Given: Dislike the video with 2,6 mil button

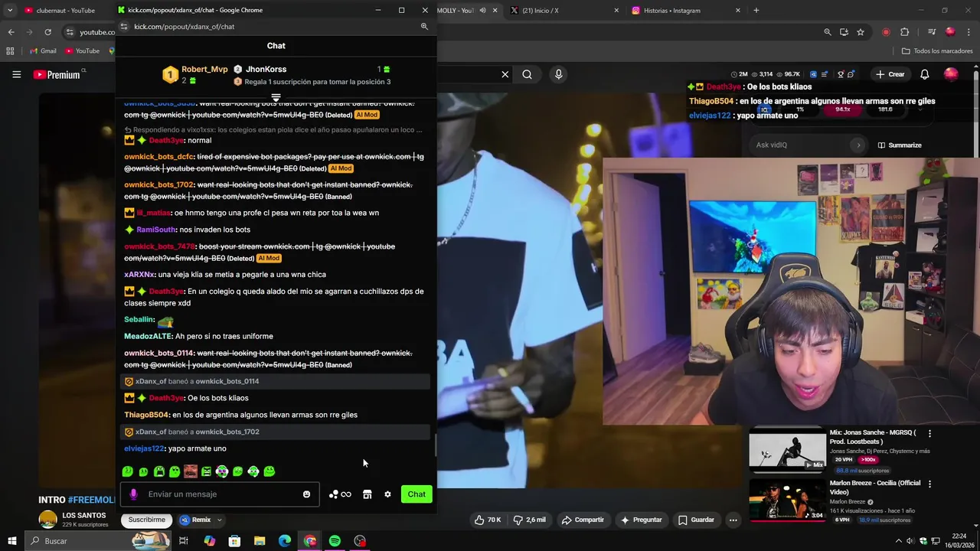Looking at the screenshot, I should pos(530,520).
